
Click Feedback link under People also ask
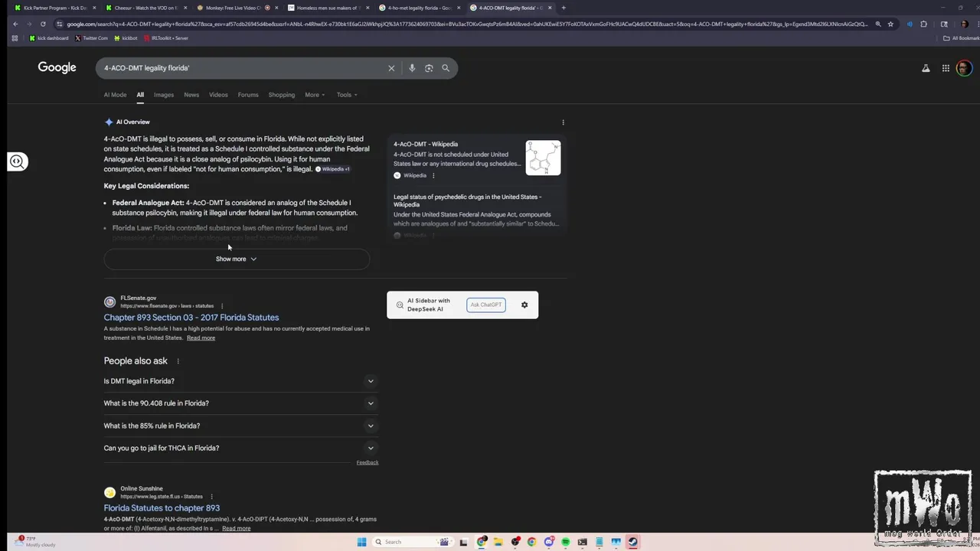point(367,462)
